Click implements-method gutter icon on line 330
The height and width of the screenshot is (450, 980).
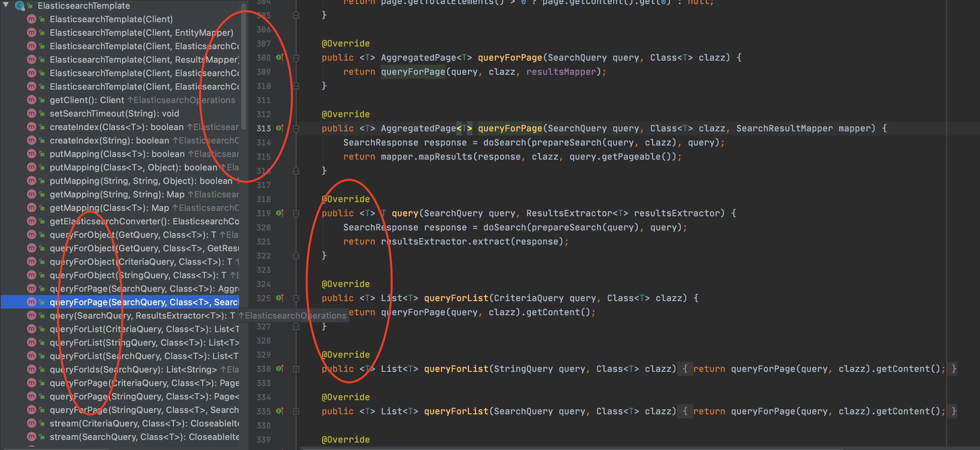tap(280, 368)
